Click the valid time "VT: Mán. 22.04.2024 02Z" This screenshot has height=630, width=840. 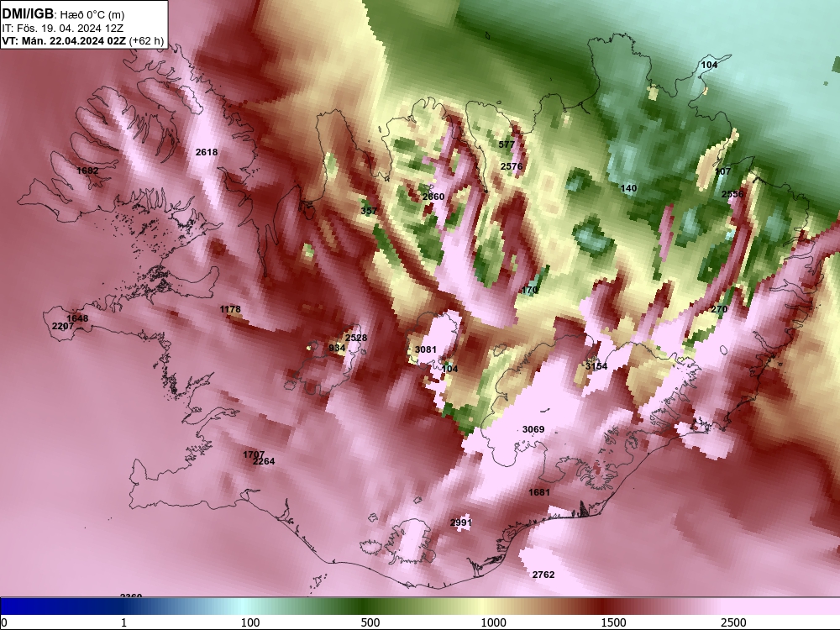(x=65, y=40)
